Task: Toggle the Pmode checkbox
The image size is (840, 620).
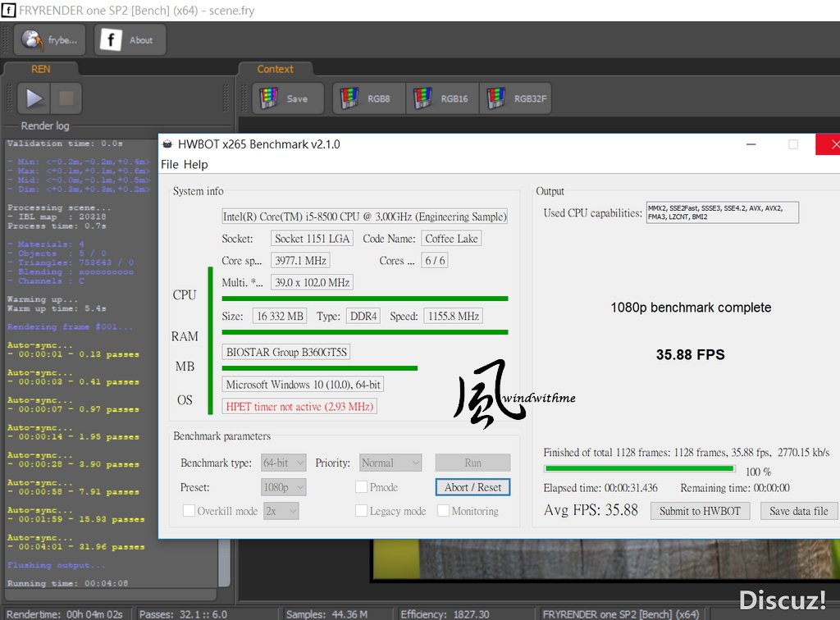Action: click(x=361, y=486)
